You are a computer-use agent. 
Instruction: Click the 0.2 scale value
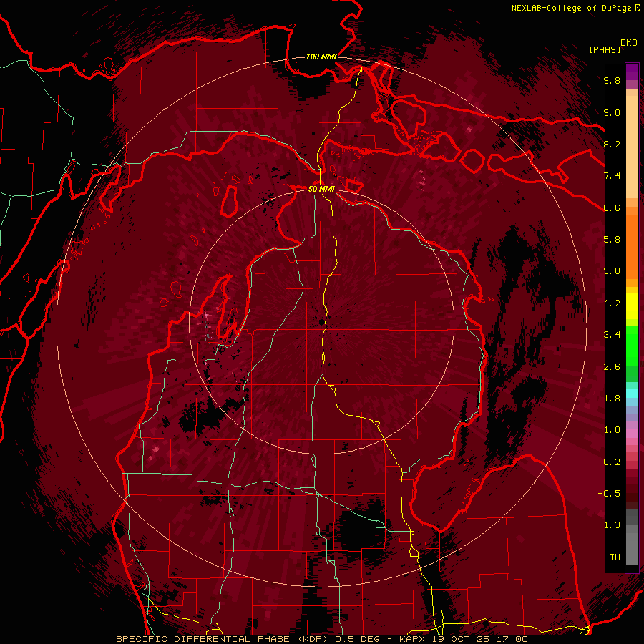(612, 462)
